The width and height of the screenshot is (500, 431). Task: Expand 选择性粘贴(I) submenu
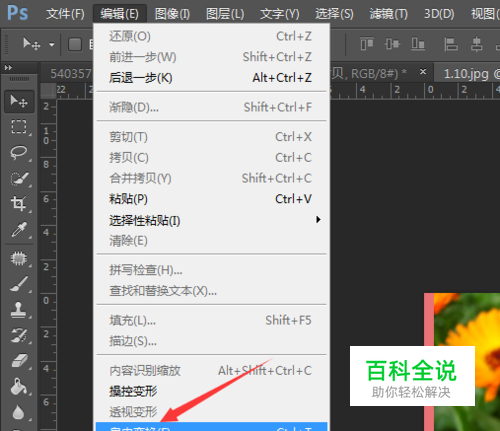pos(211,220)
